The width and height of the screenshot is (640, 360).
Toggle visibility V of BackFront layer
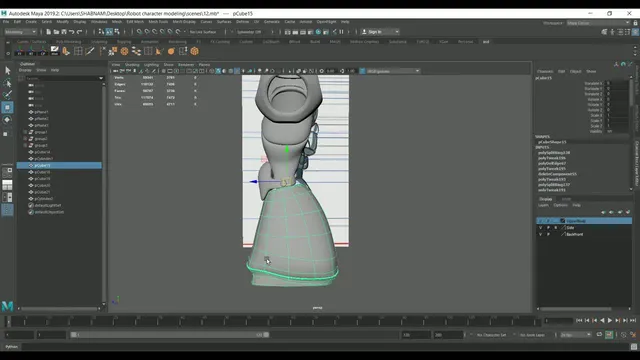tap(541, 235)
